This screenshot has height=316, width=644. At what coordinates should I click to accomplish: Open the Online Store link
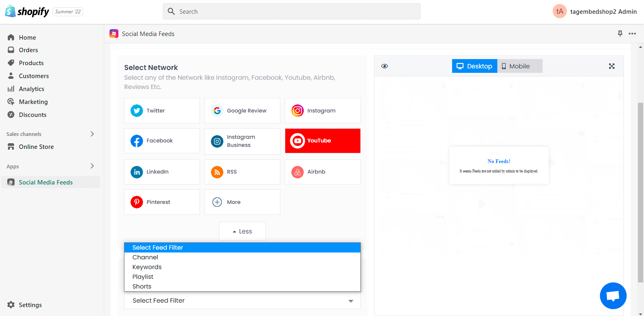tap(36, 146)
